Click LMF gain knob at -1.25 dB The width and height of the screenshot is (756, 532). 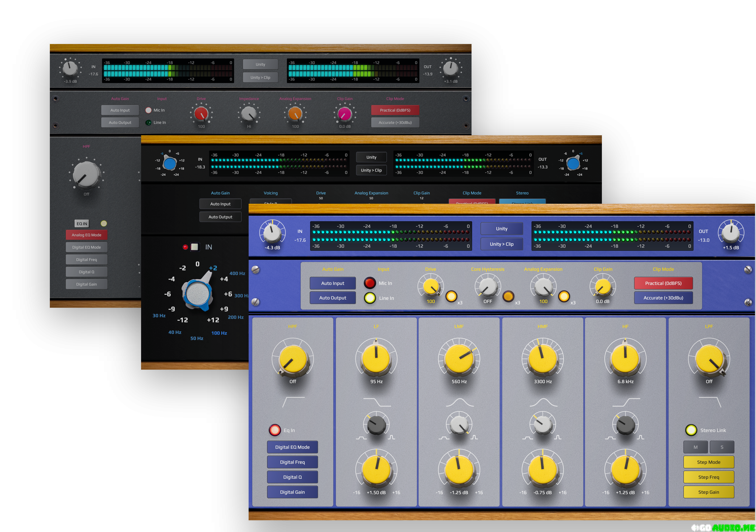[x=459, y=470]
